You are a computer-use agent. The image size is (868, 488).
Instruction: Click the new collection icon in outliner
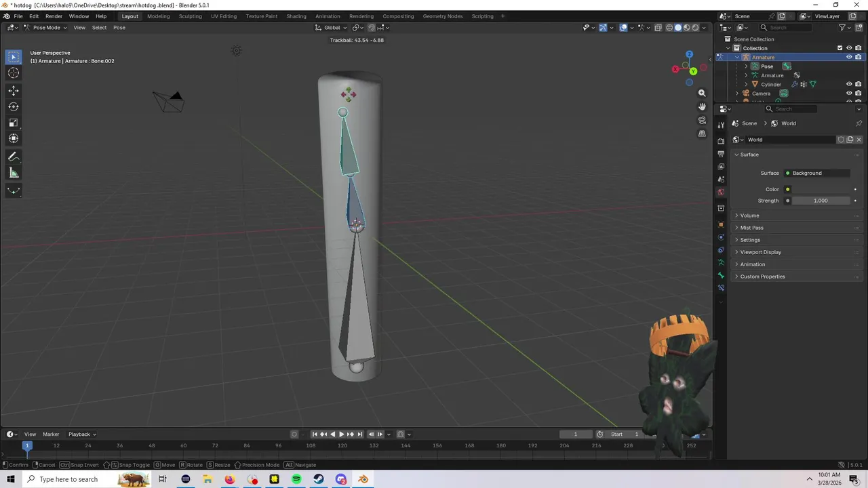click(858, 28)
